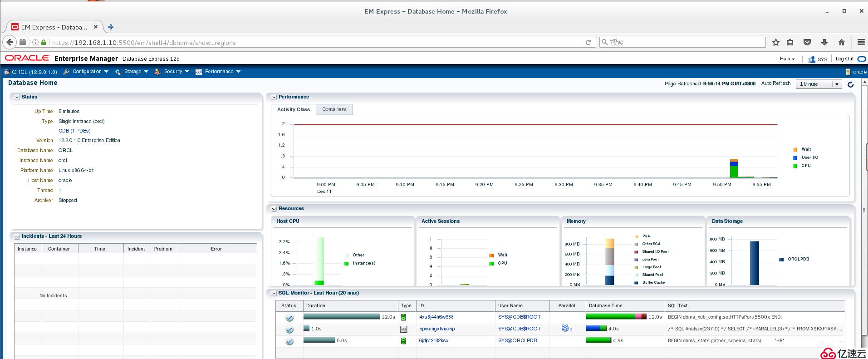
Task: Click status checkmark for SQL 4xs8j44h6w688
Action: pos(289,318)
